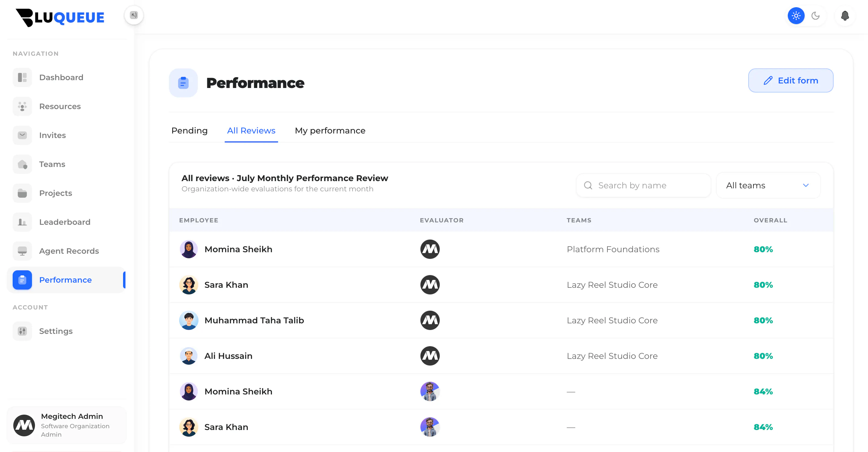Open Agent Records
This screenshot has width=868, height=452.
pyautogui.click(x=66, y=251)
